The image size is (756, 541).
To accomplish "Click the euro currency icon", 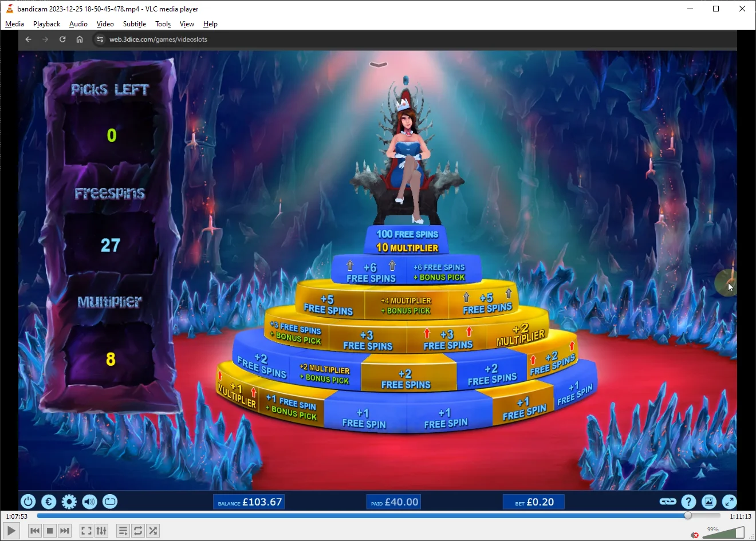I will click(49, 502).
